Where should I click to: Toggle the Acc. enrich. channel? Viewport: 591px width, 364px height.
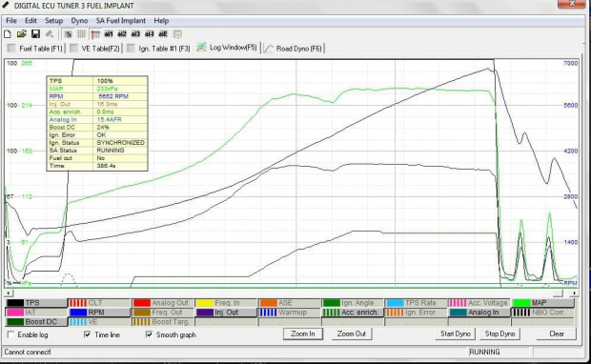pyautogui.click(x=353, y=313)
